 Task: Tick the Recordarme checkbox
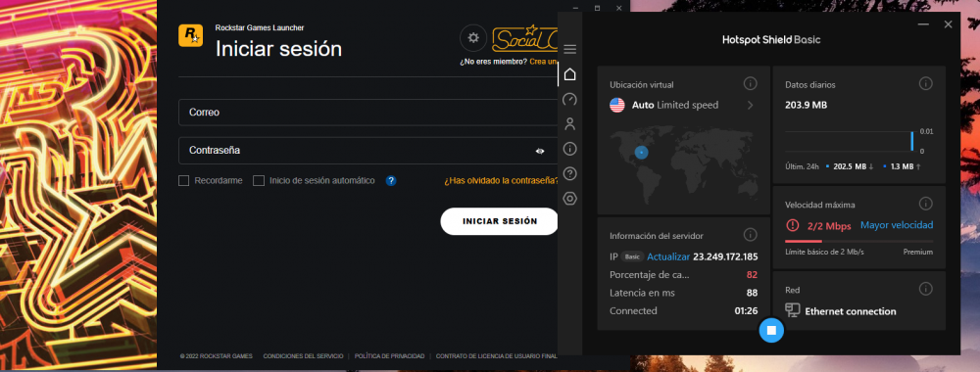(184, 181)
